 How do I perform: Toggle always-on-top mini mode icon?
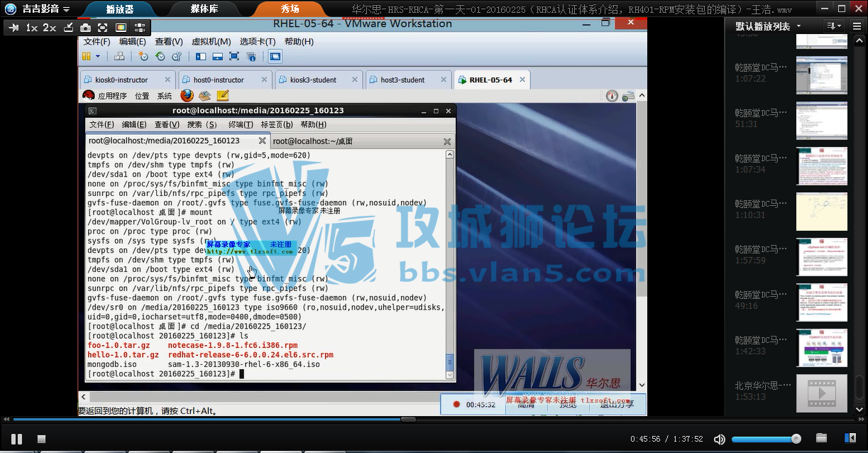tap(68, 28)
